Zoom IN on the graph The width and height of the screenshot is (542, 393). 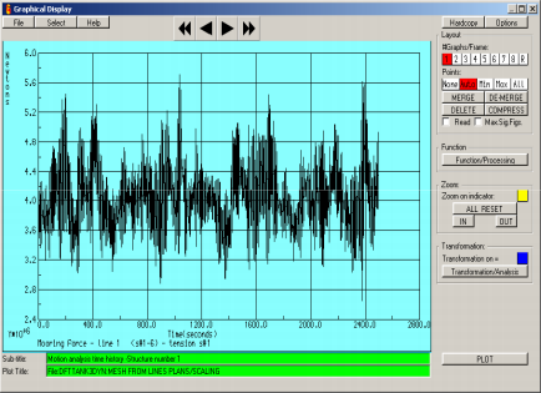click(463, 222)
